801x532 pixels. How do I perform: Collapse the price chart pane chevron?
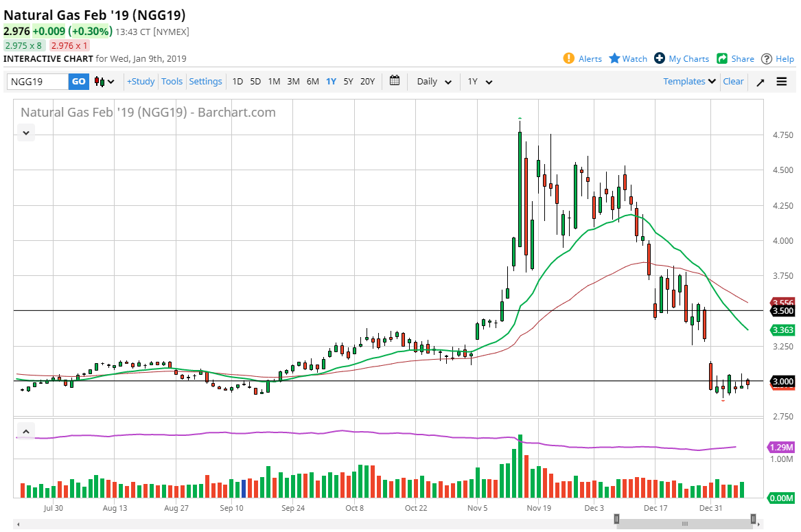point(26,132)
